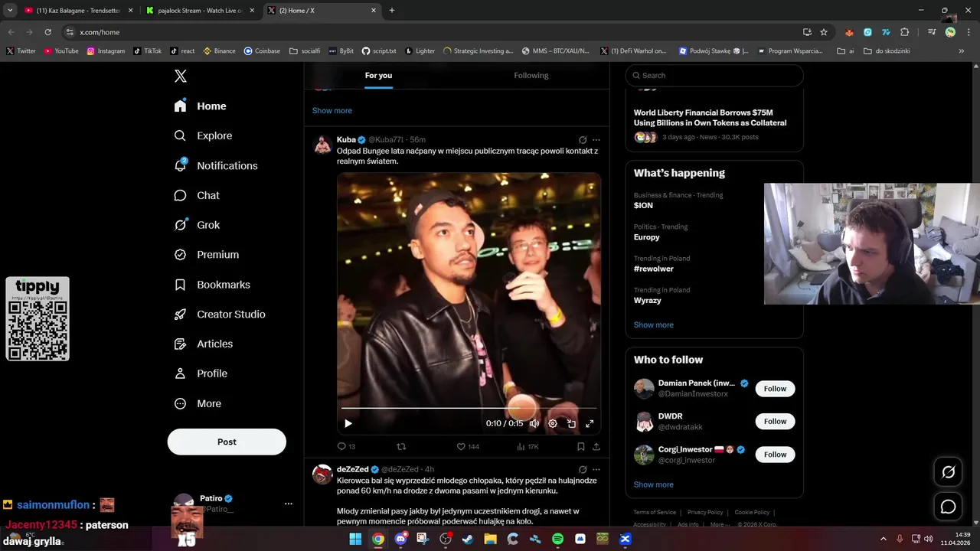980x551 pixels.
Task: Seek the video progress bar
Action: 469,408
